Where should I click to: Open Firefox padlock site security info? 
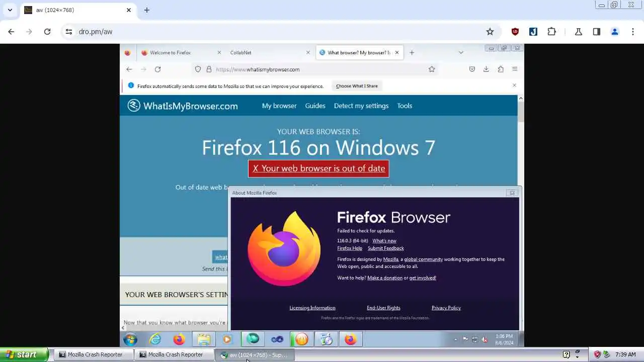[209, 69]
